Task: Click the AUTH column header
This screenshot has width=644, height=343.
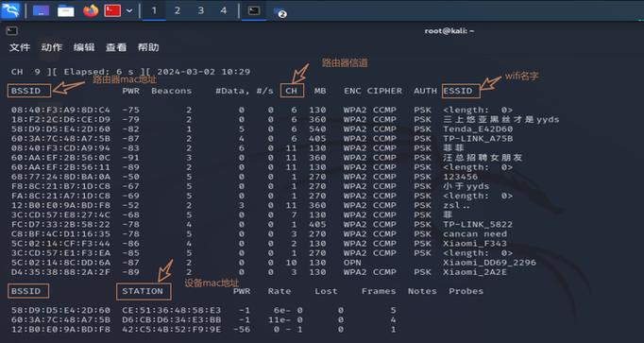Action: click(x=426, y=91)
